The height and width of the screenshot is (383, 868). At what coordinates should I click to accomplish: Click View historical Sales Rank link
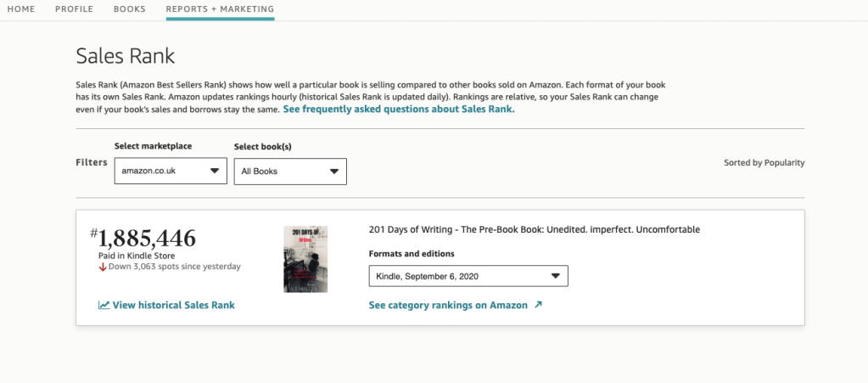173,305
